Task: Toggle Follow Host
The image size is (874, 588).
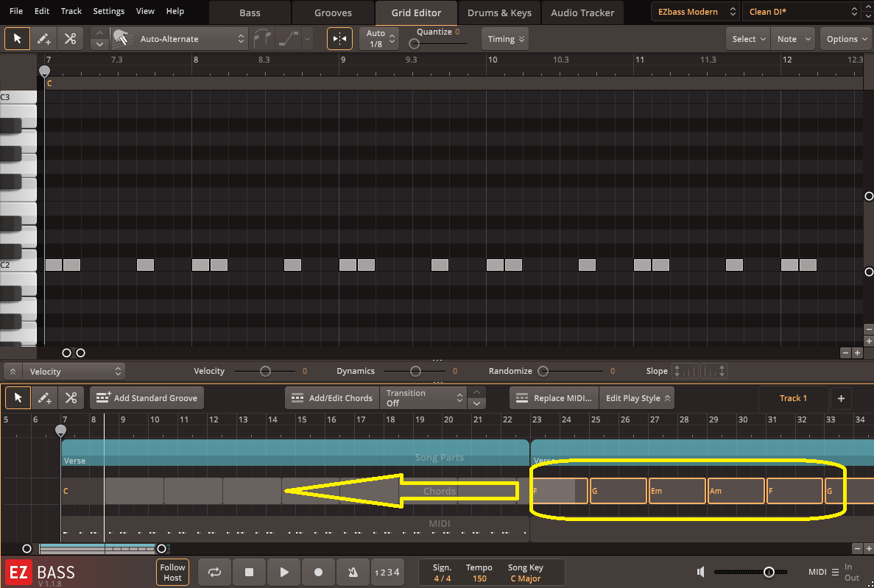Action: tap(172, 573)
